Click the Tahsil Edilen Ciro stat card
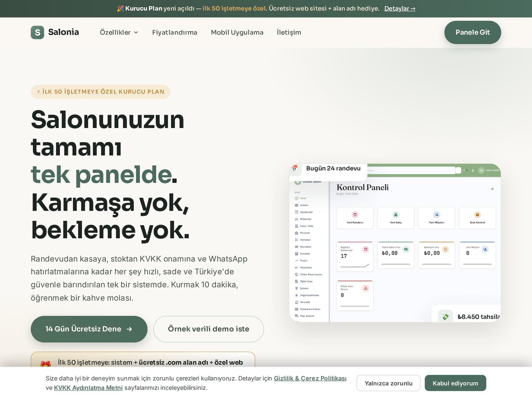Screen dimensions: 532x399 pyautogui.click(x=396, y=255)
